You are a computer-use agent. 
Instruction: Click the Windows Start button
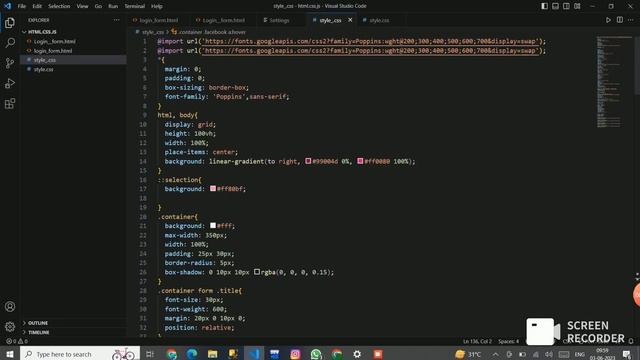tap(10, 354)
